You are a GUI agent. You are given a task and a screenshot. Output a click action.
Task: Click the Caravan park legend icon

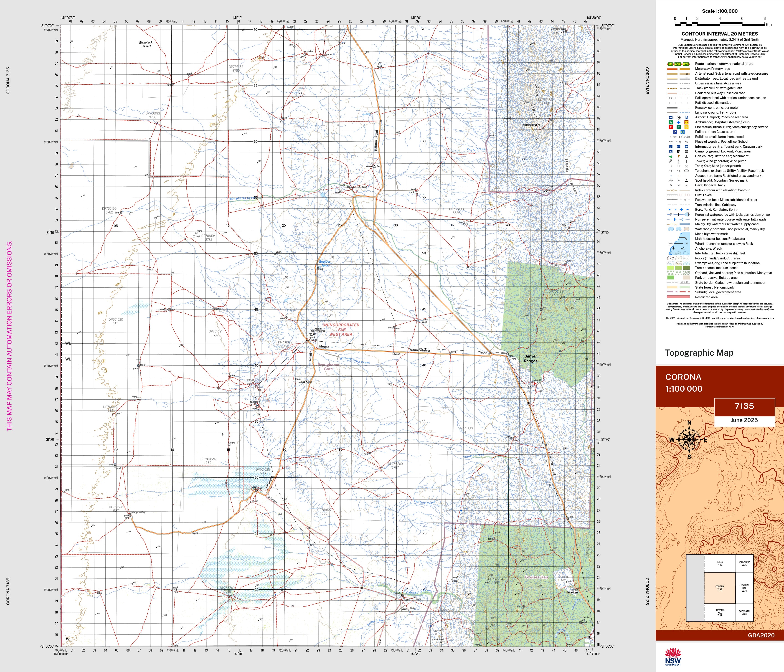[686, 147]
